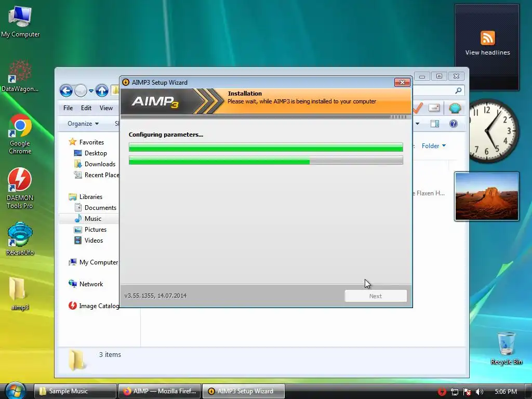Toggle the preview pane icon
532x399 pixels.
435,124
